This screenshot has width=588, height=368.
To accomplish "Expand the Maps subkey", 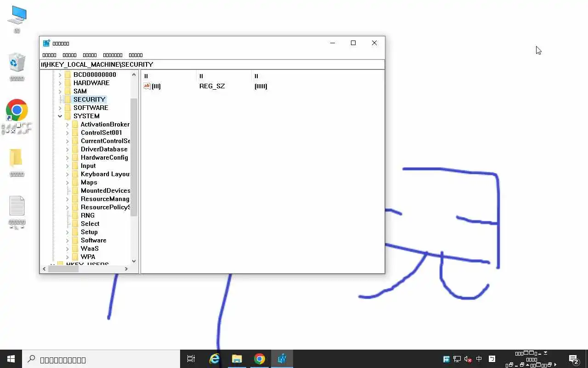I will (x=67, y=182).
